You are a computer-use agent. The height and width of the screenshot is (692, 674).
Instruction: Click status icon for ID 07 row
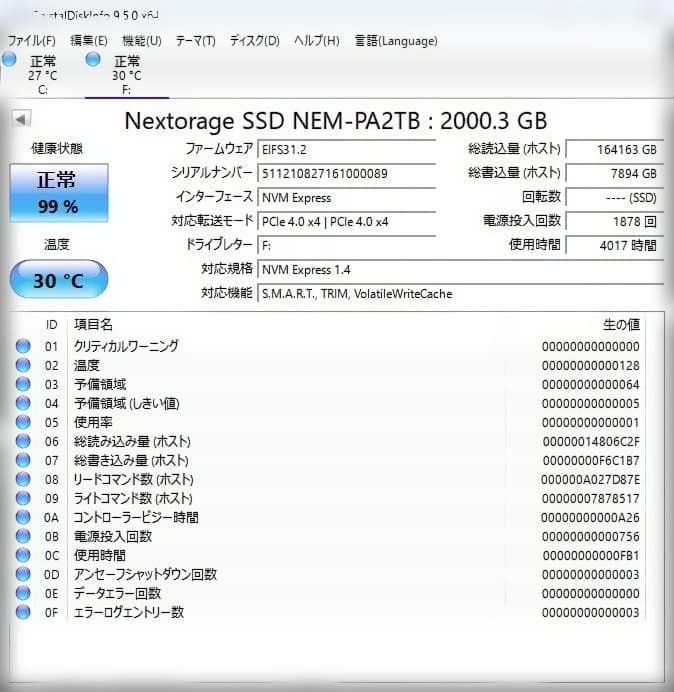(23, 460)
